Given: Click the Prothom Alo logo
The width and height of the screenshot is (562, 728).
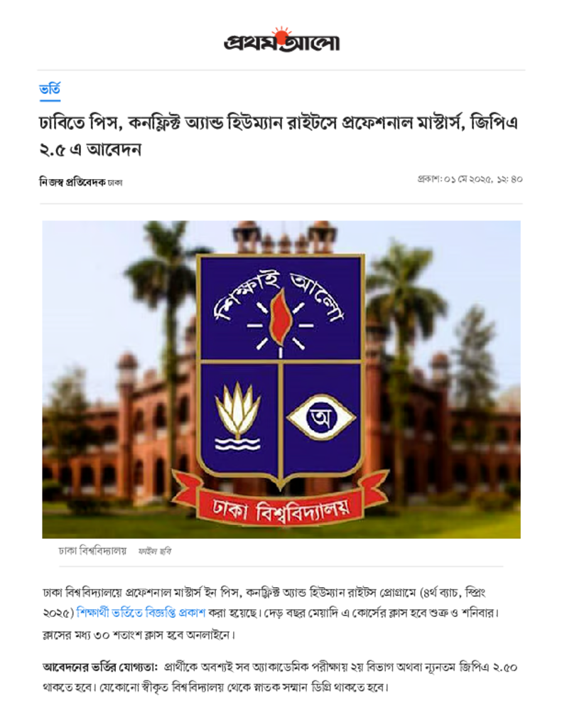Looking at the screenshot, I should pos(281,40).
